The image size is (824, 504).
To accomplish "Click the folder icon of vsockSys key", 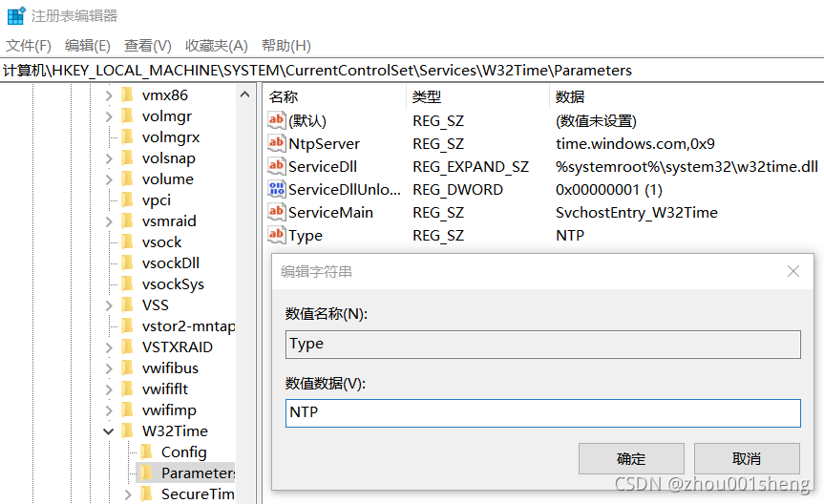I will (x=127, y=284).
